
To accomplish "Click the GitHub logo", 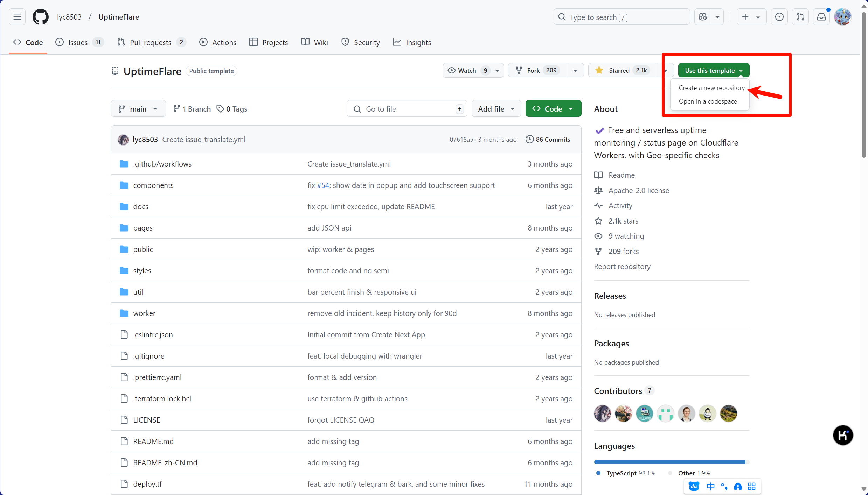I will point(41,17).
